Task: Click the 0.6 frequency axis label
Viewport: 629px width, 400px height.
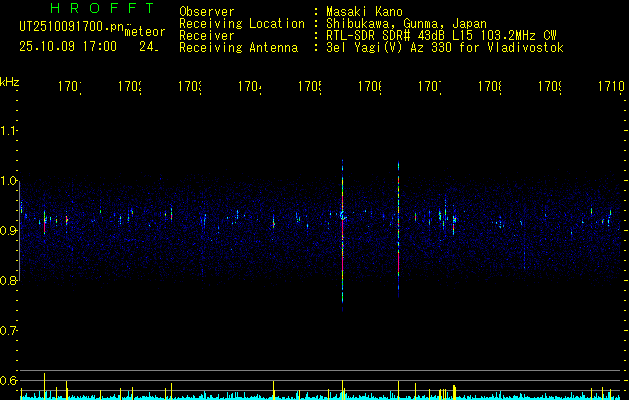Action: [9, 380]
